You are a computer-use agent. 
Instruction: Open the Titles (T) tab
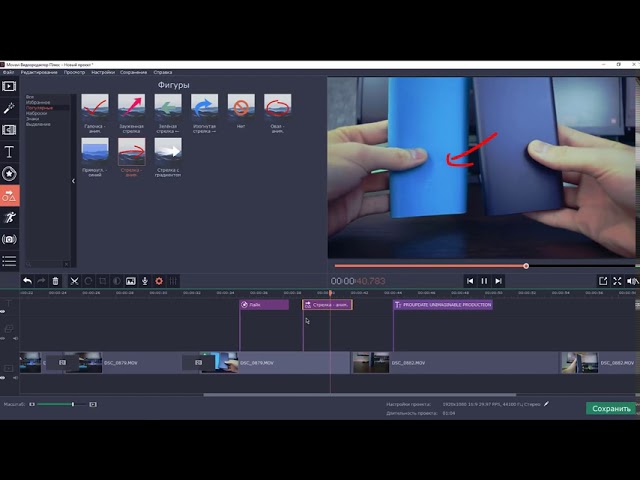[x=9, y=152]
